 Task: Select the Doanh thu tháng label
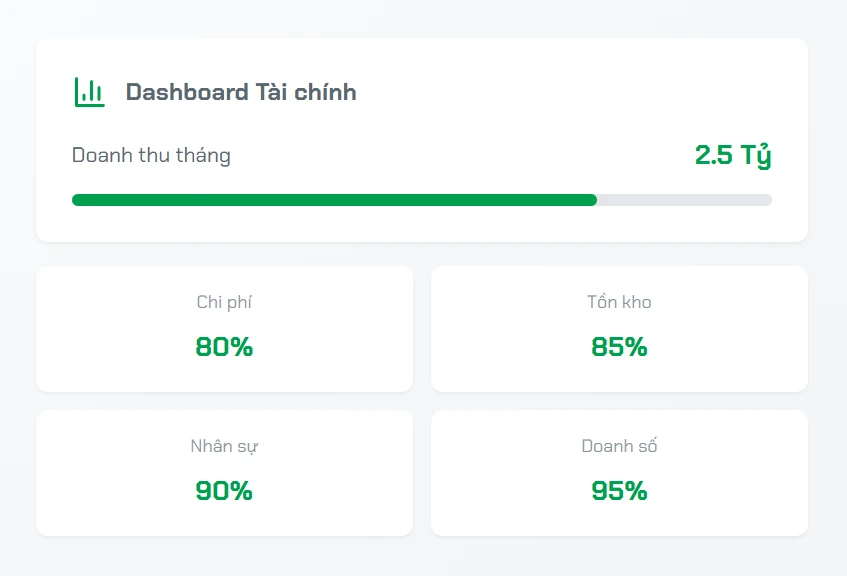click(x=151, y=155)
